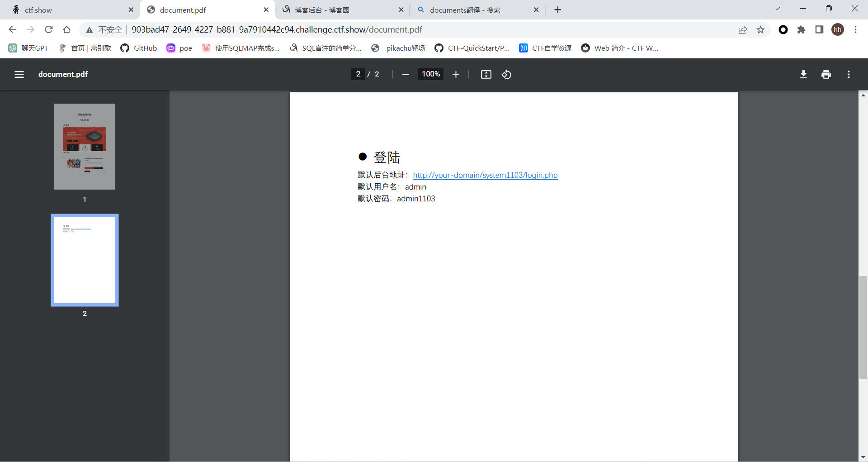Open the 使用SQLMAP完成 bookmark
868x462 pixels.
[241, 48]
